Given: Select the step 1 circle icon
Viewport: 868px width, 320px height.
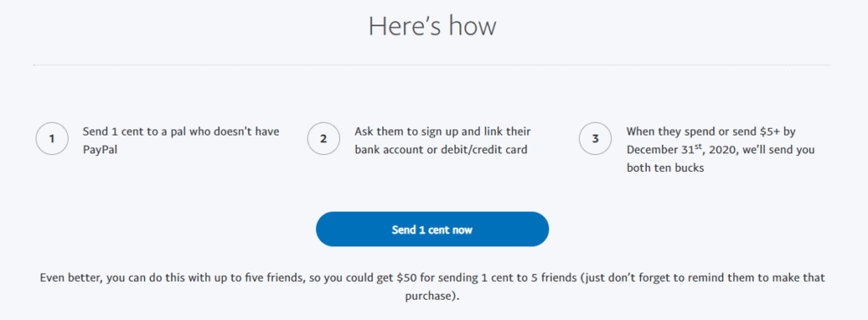Looking at the screenshot, I should coord(52,139).
